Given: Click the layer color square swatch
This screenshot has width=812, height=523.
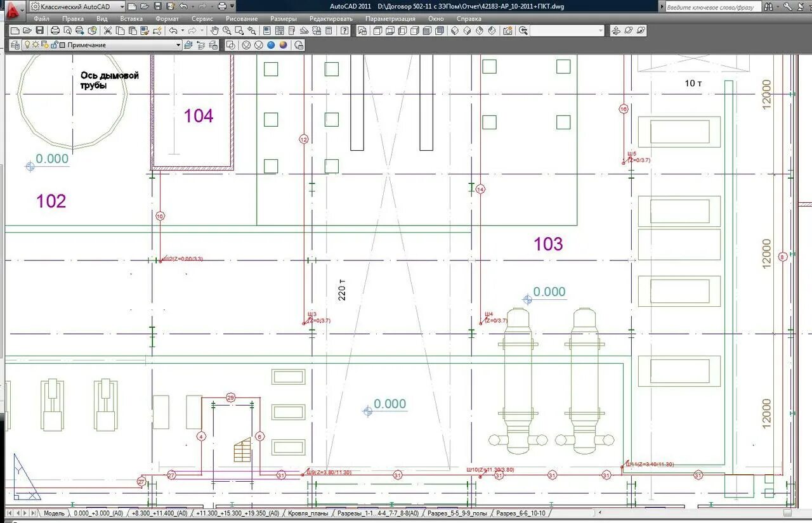Looking at the screenshot, I should point(62,45).
